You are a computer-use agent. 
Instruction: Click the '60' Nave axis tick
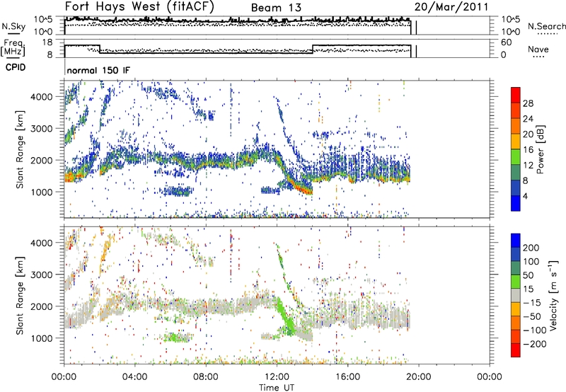click(x=506, y=42)
